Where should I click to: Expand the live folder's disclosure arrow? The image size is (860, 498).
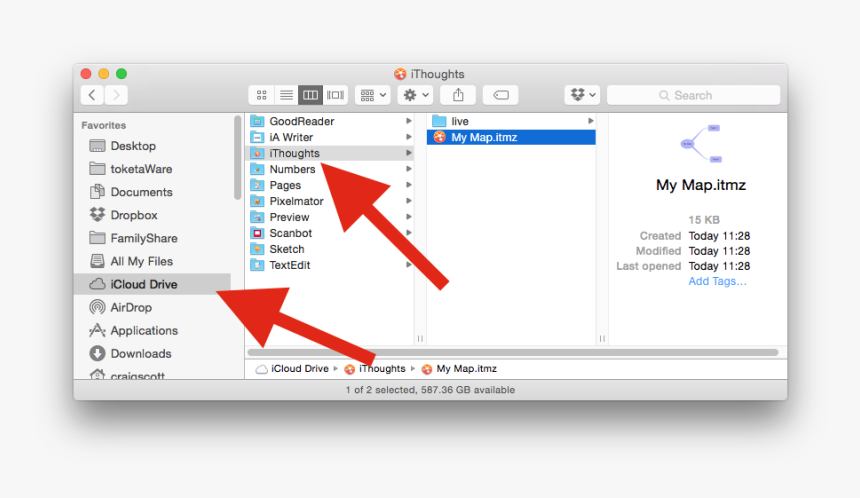click(x=591, y=121)
